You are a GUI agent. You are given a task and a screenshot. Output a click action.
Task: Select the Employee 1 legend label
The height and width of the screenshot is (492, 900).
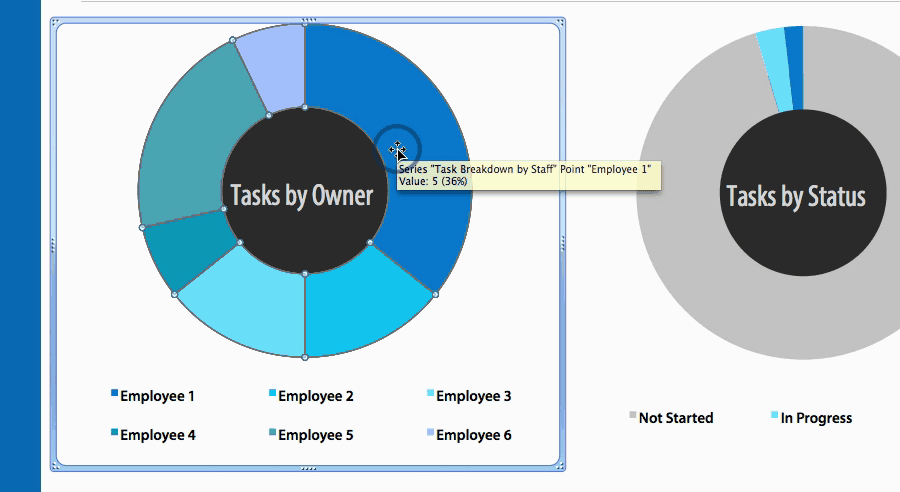click(157, 396)
